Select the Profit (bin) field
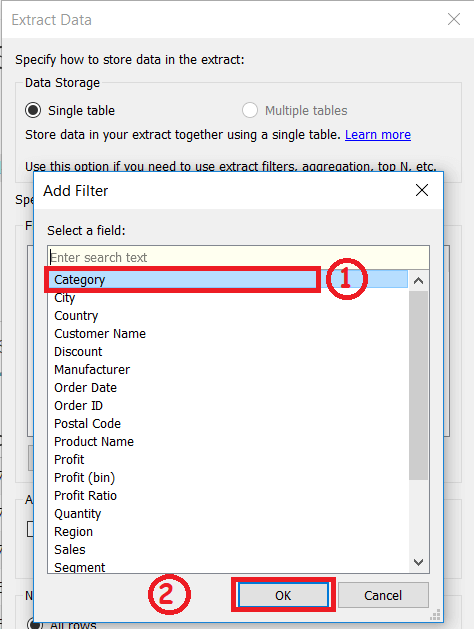474x629 pixels. 228,478
